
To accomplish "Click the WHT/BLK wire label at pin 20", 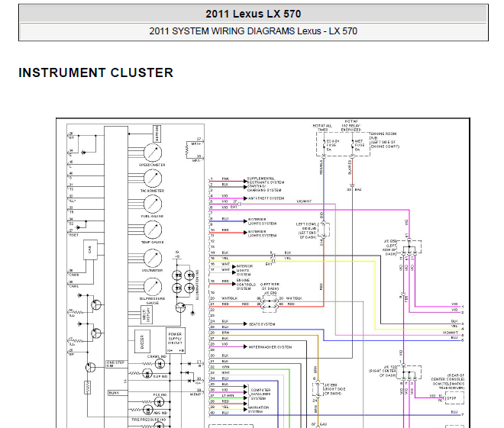I will [230, 298].
